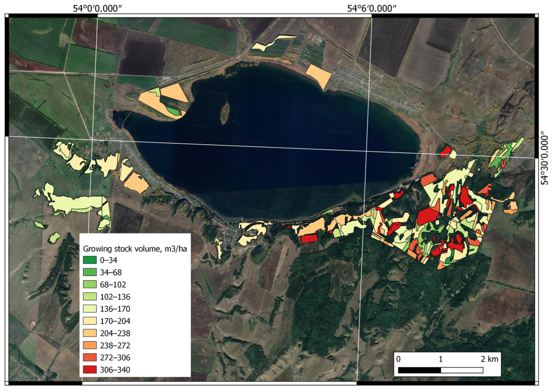Click the 306–340 red legend swatch
552x392 pixels.
[x=90, y=370]
